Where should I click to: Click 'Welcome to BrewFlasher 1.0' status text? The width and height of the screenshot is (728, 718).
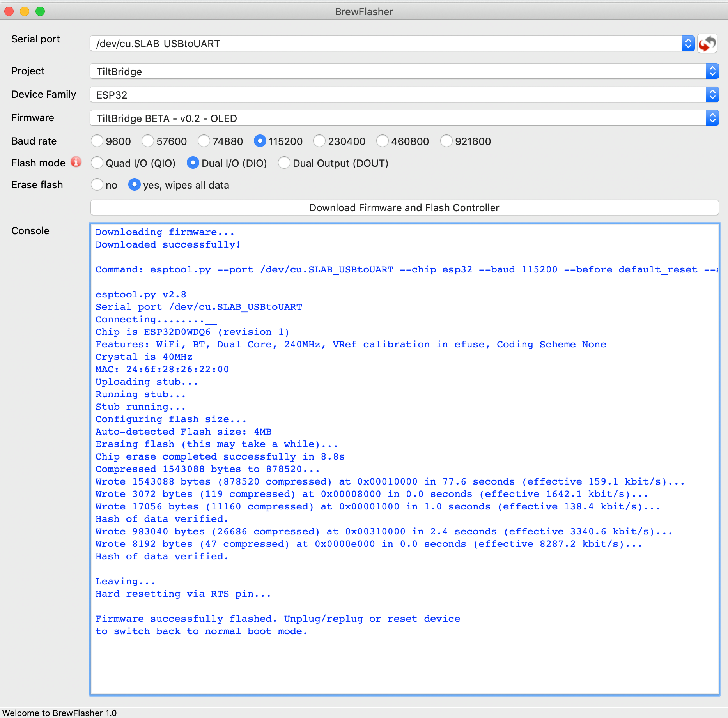(60, 713)
